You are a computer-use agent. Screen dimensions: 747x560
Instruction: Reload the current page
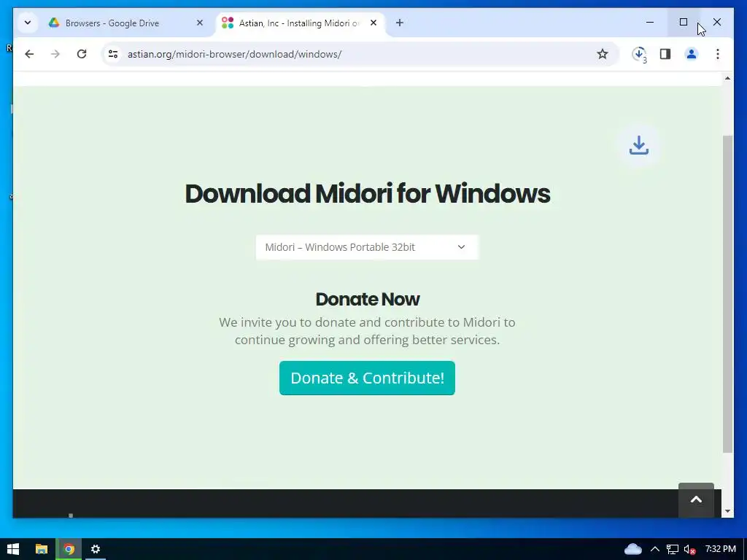click(x=82, y=54)
